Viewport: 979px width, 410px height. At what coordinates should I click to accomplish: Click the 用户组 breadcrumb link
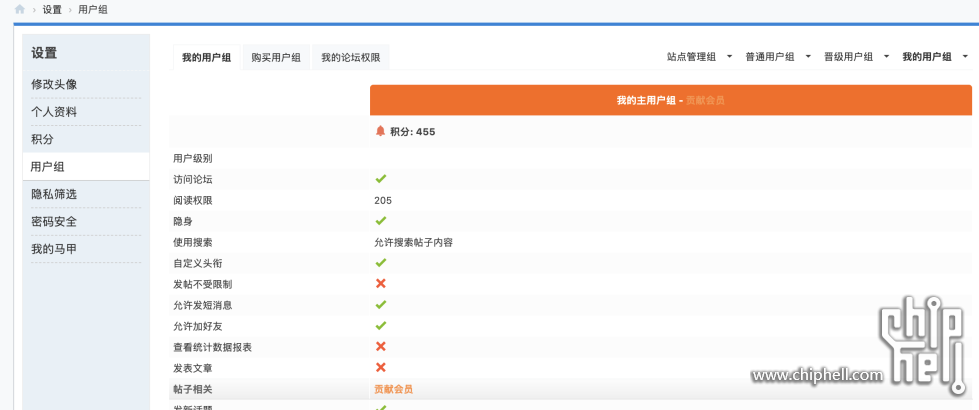point(93,10)
